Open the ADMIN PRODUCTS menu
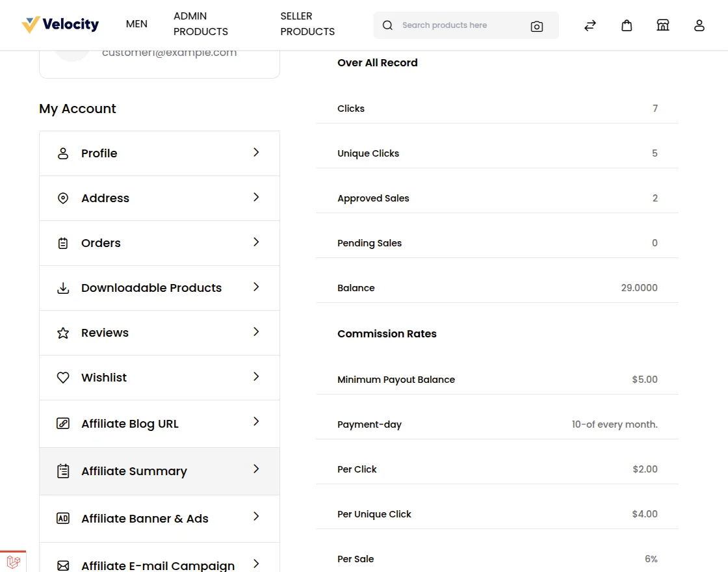The image size is (728, 572). (x=201, y=24)
